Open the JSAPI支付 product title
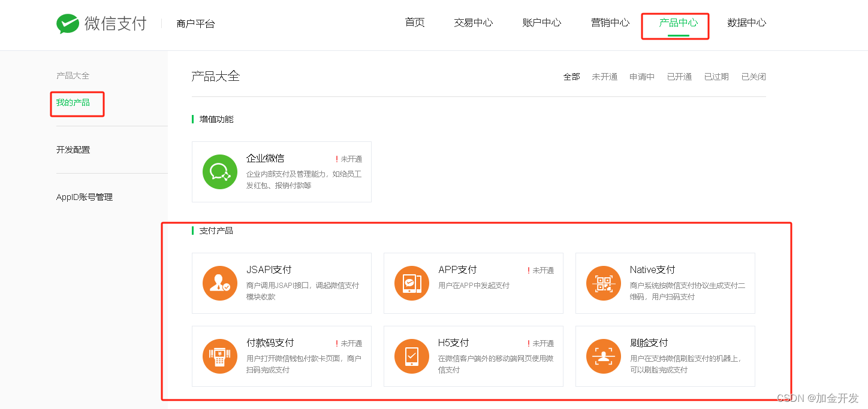This screenshot has width=868, height=409. [x=269, y=269]
